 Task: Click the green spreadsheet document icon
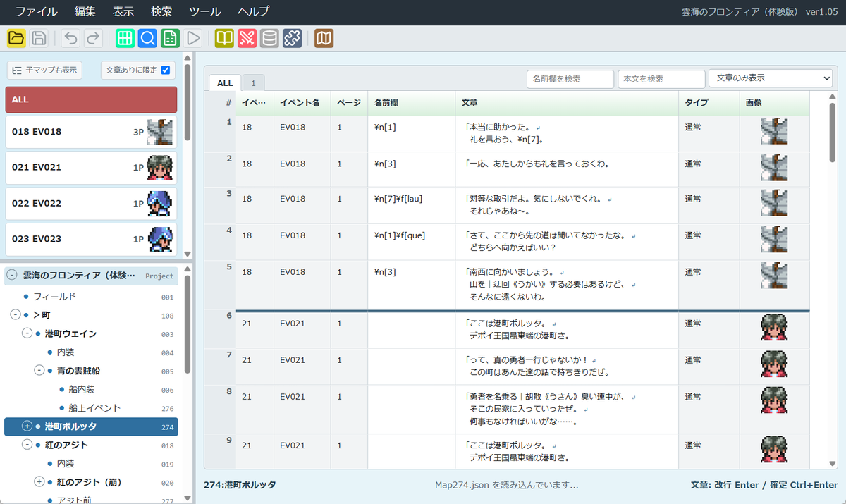[x=170, y=38]
